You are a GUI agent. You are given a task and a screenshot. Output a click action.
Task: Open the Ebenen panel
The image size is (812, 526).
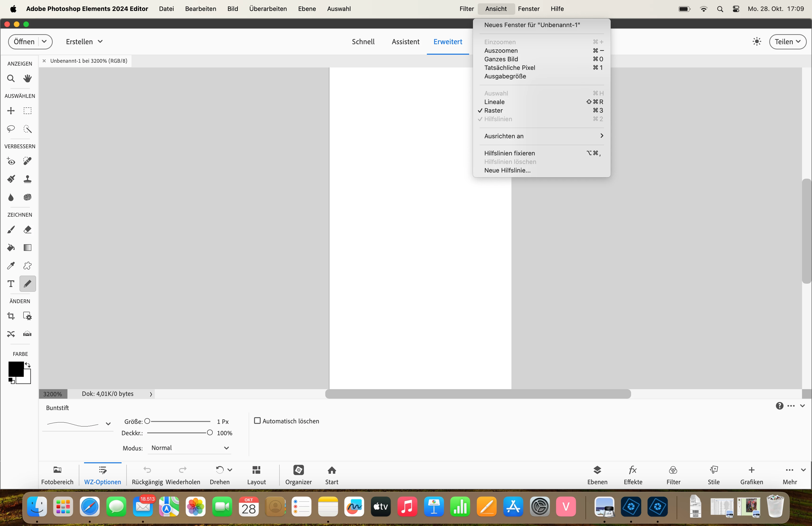tap(597, 474)
